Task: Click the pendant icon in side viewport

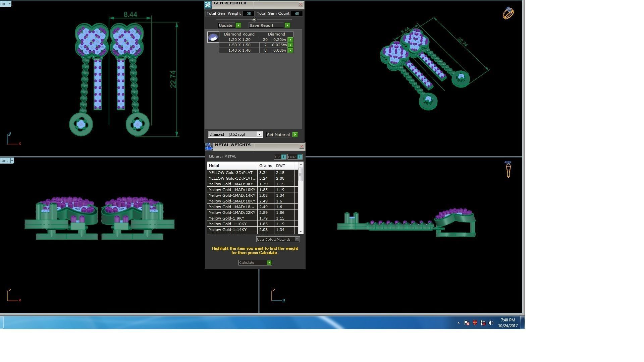Action: [508, 169]
